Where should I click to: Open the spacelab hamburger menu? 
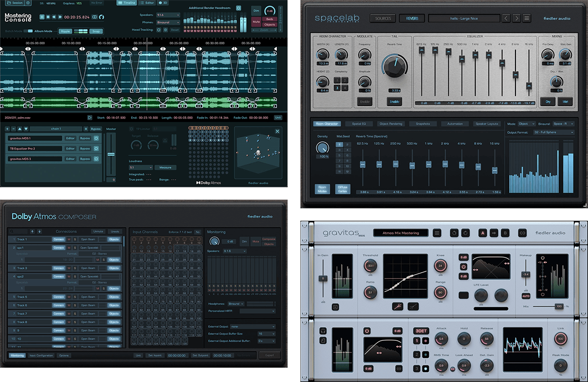point(527,19)
